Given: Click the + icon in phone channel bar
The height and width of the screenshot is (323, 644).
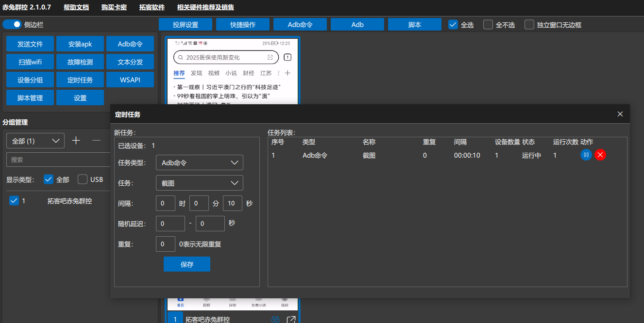Looking at the screenshot, I should [x=288, y=73].
